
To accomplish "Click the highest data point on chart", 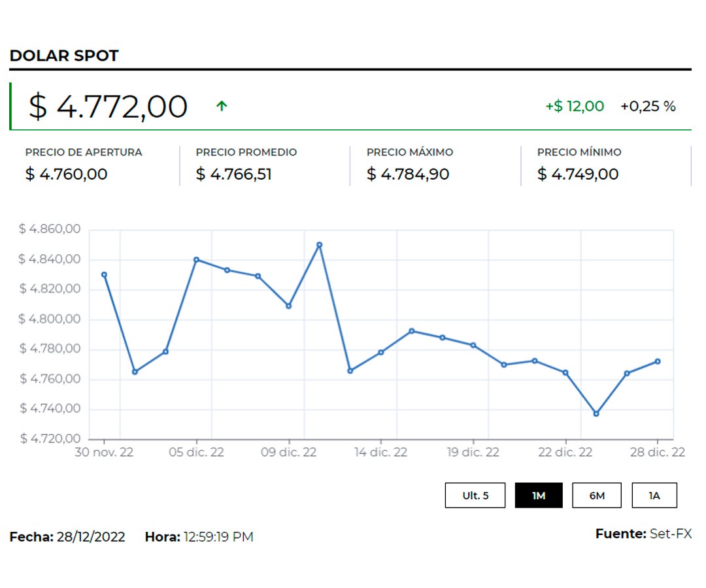I will (x=319, y=245).
